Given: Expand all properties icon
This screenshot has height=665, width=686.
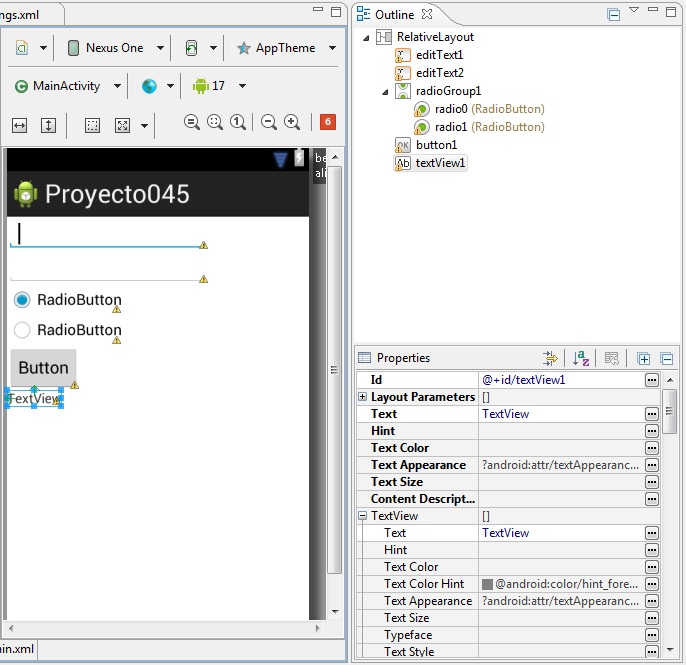Looking at the screenshot, I should point(643,359).
